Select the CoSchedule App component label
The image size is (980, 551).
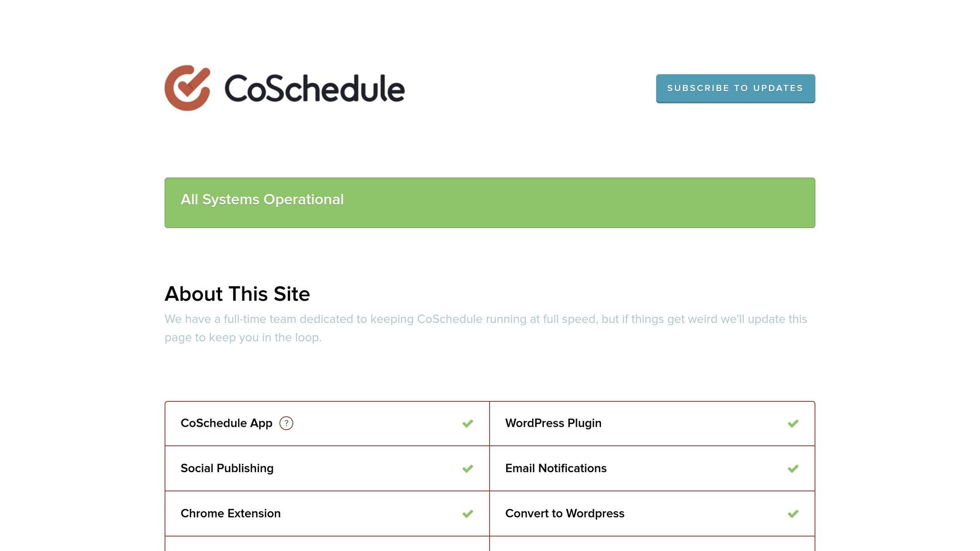(x=227, y=423)
